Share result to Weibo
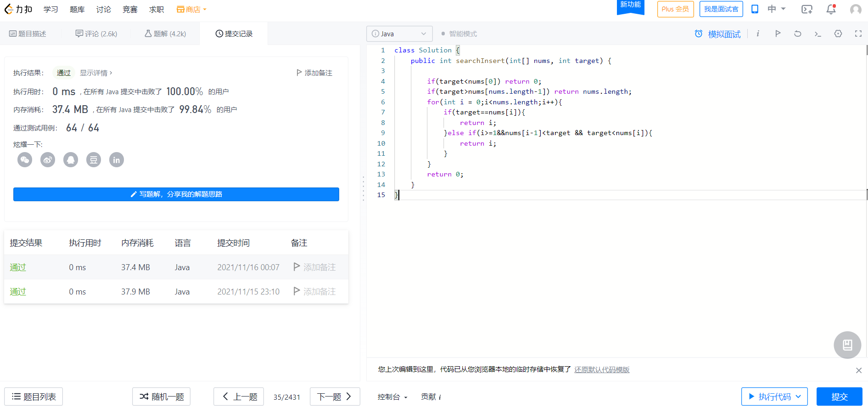The height and width of the screenshot is (408, 868). [x=48, y=160]
